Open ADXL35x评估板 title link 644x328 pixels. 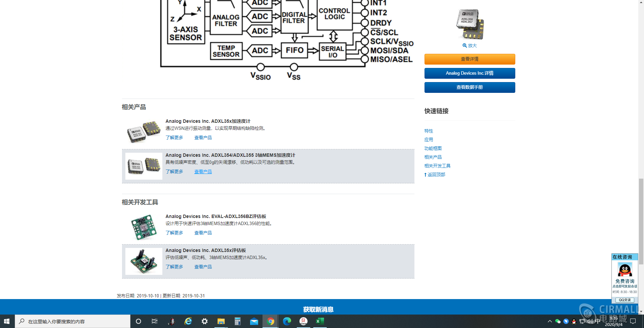tap(206, 250)
